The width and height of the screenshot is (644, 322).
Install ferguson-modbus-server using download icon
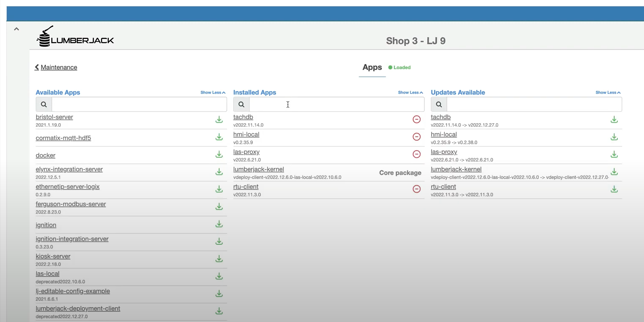[x=219, y=206]
